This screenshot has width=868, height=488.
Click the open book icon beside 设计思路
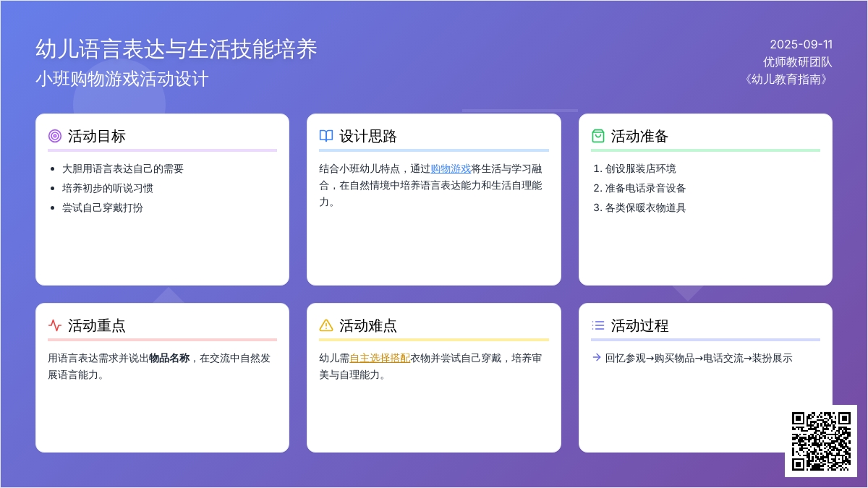coord(326,136)
